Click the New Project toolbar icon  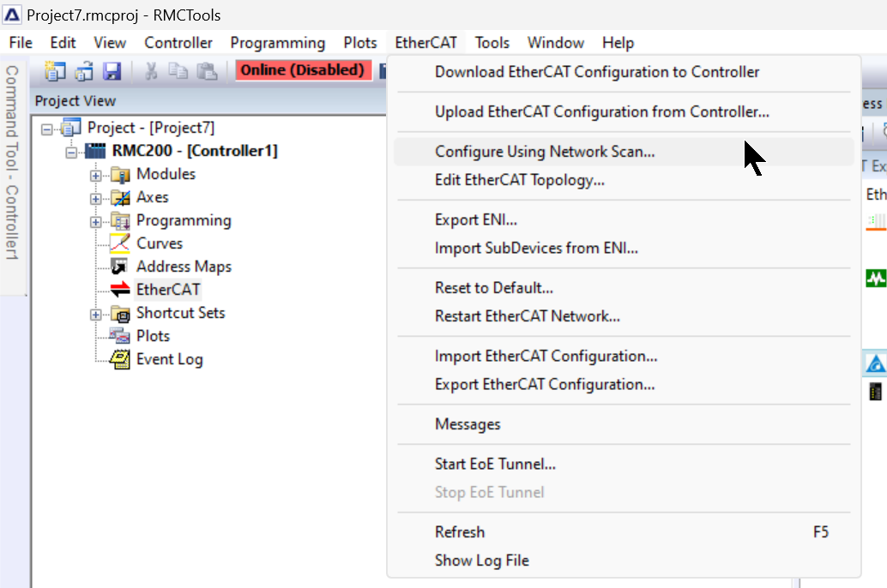[x=55, y=70]
